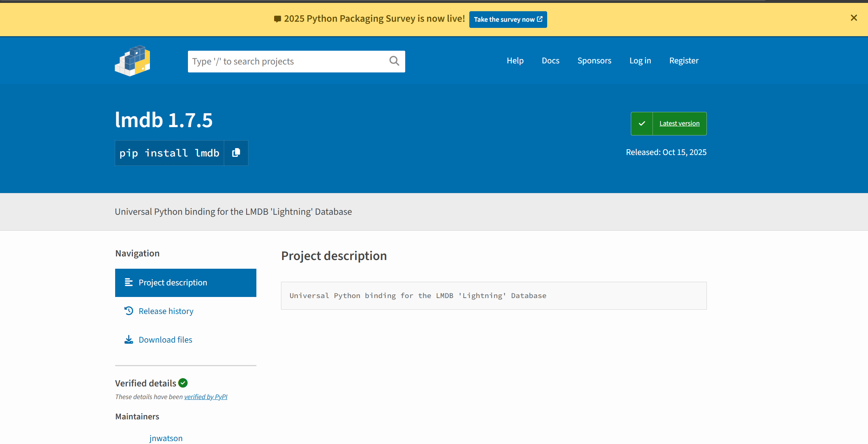
Task: Click the Verified details green badge
Action: [x=183, y=383]
